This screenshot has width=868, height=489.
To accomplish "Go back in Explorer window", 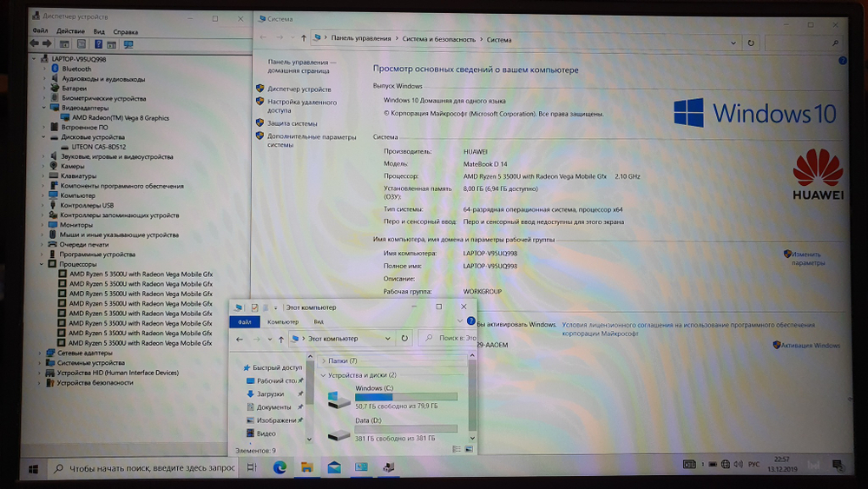I will click(240, 339).
